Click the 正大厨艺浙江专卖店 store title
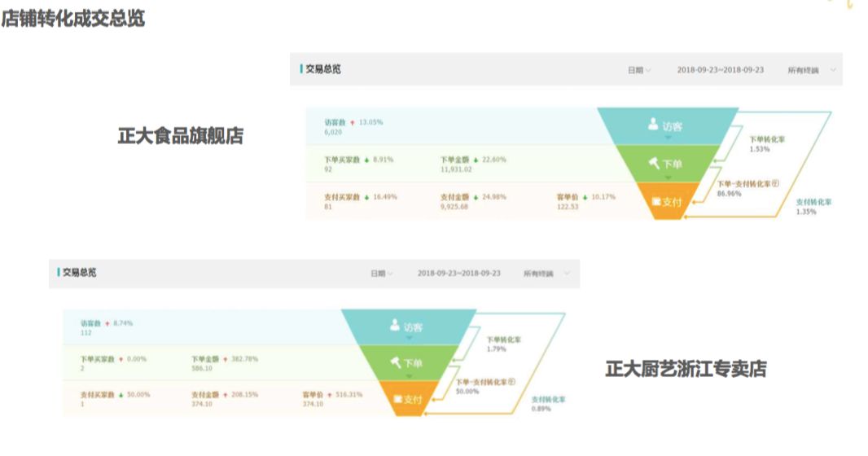Viewport: 868px width, 456px height. click(686, 369)
